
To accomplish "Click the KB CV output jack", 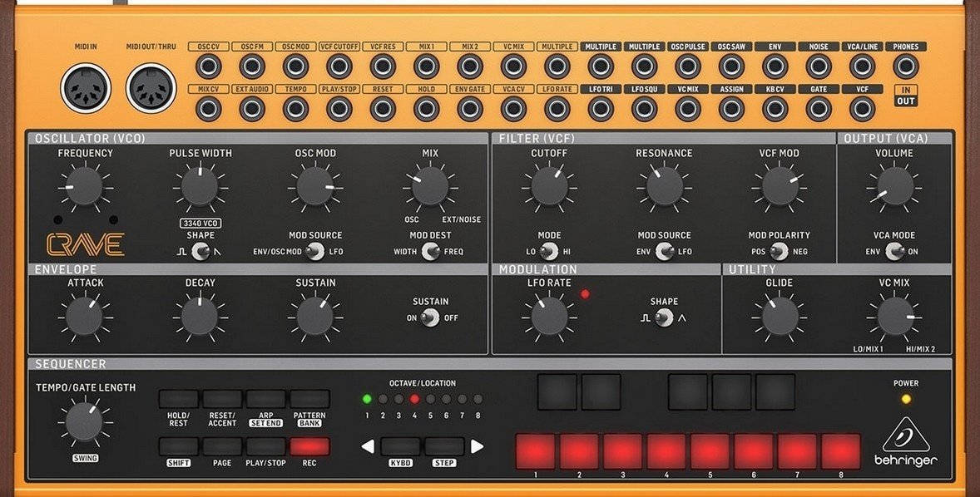I will click(775, 109).
